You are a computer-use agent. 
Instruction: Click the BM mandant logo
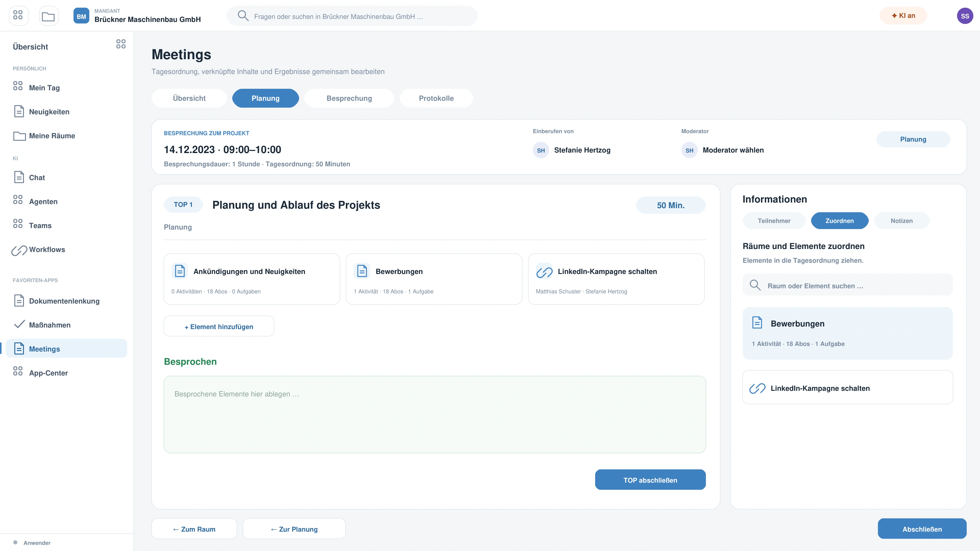pos(81,16)
